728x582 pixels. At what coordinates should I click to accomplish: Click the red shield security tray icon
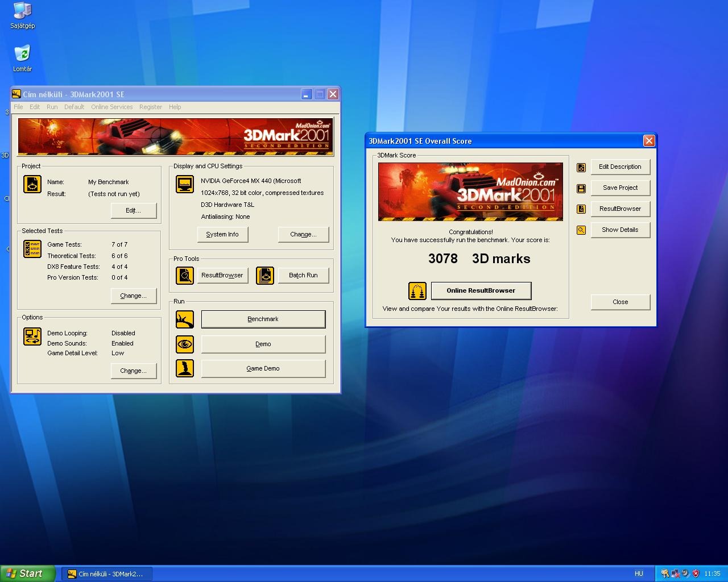pyautogui.click(x=696, y=574)
